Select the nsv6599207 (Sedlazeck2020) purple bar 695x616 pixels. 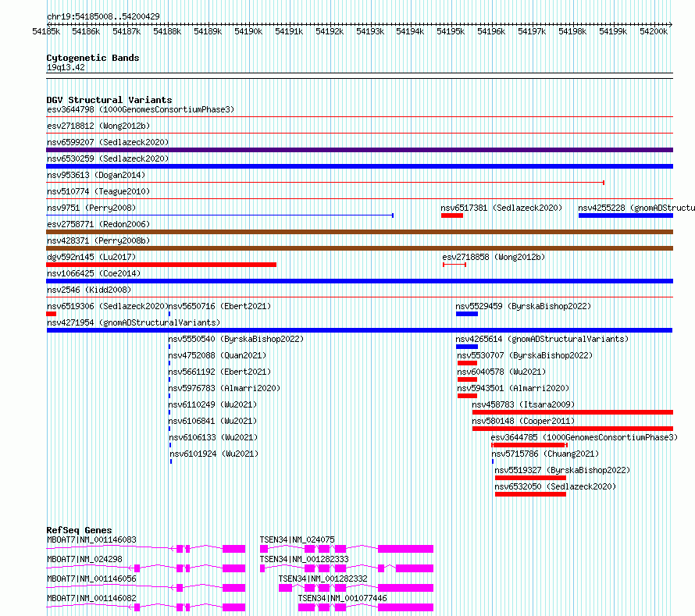tap(359, 150)
